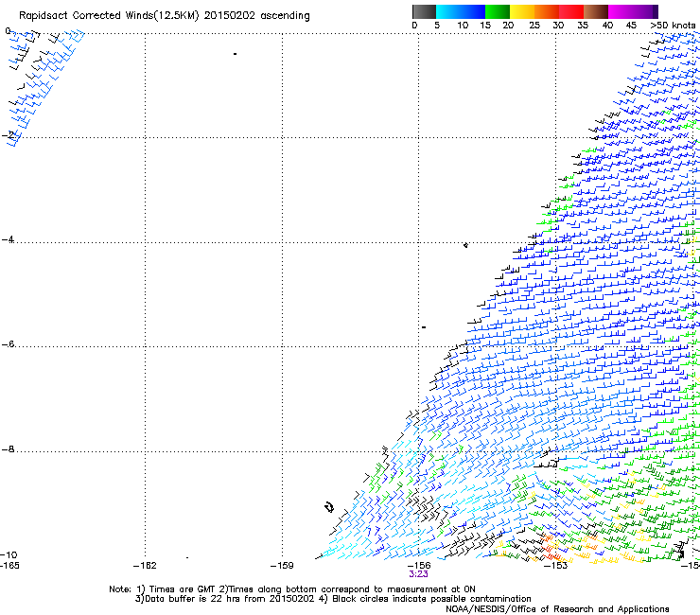
Task: Click the black contamination circle near -158
Action: pos(329,507)
